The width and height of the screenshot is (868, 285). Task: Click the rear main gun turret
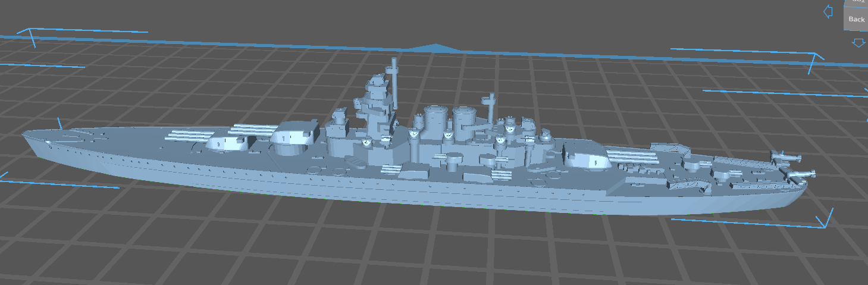(x=586, y=156)
